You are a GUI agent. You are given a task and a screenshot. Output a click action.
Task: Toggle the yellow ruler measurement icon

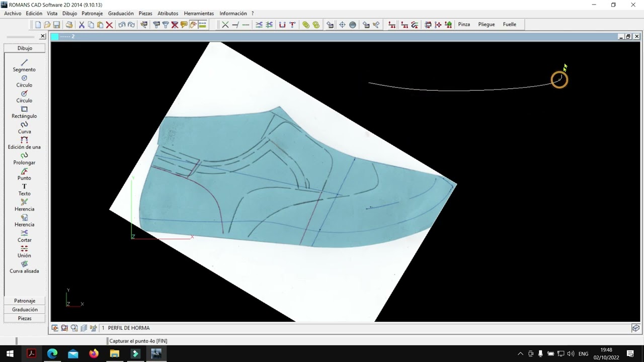202,25
